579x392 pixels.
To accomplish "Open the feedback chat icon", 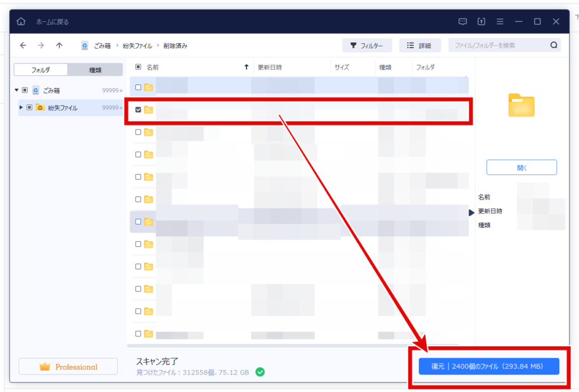I will pyautogui.click(x=463, y=21).
